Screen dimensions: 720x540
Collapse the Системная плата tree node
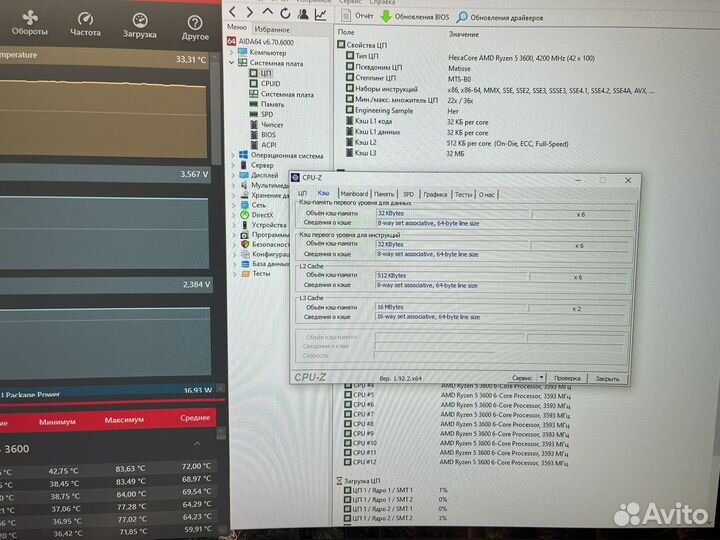[232, 62]
